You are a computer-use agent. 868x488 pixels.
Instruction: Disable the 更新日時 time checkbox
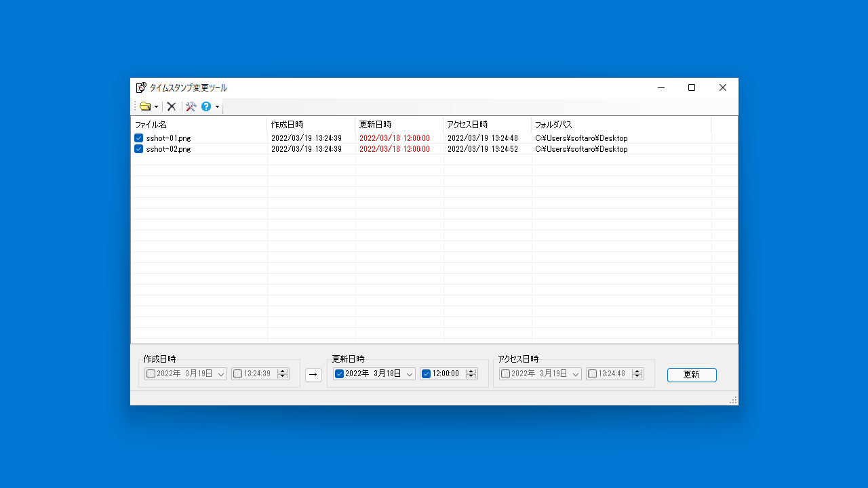click(x=426, y=373)
